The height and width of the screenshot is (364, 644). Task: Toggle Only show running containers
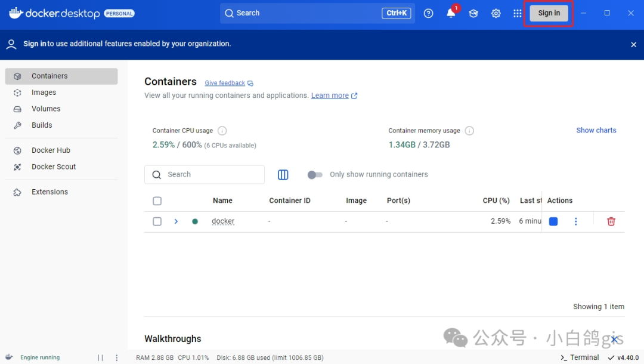tap(315, 175)
